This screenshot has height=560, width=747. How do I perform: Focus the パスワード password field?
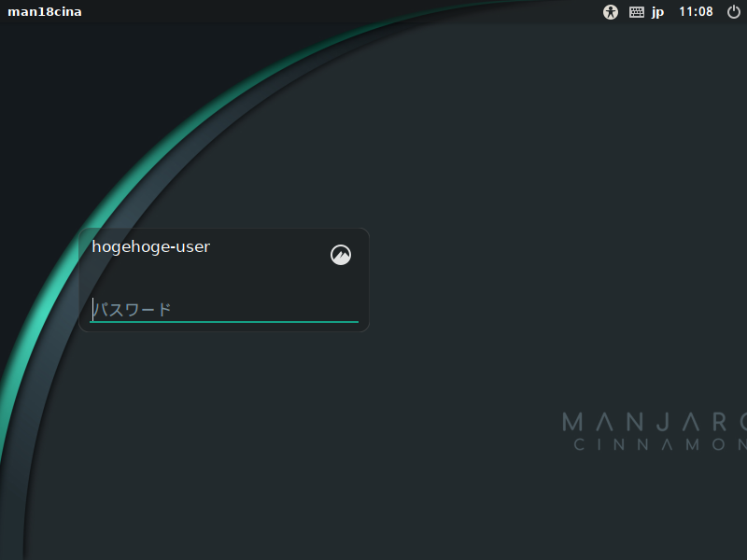pyautogui.click(x=224, y=310)
